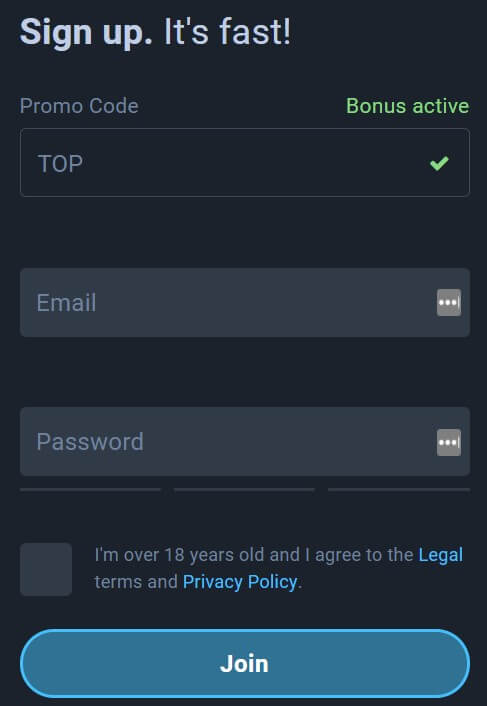Click the I'm over 18 years old text
This screenshot has width=487, height=706.
click(197, 555)
